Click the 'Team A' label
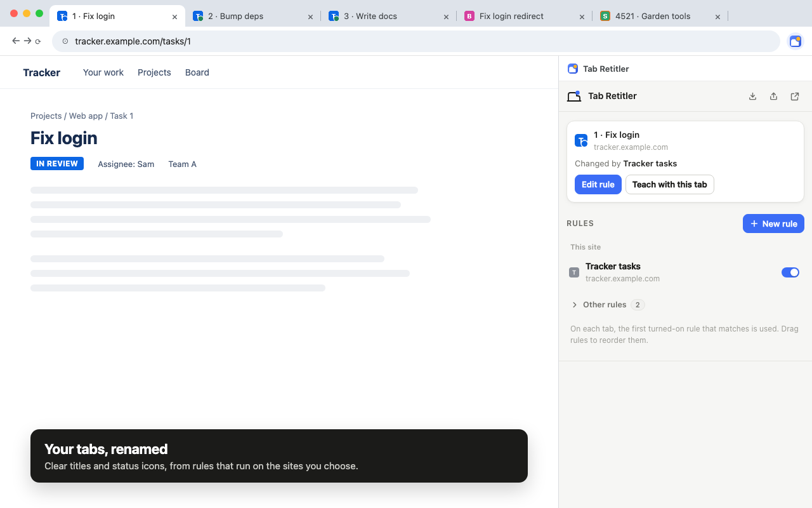The width and height of the screenshot is (812, 508). click(183, 164)
